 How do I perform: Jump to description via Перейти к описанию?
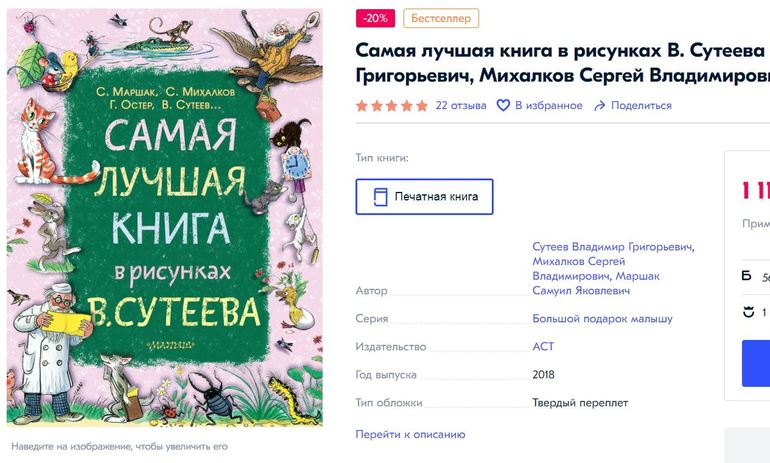click(410, 434)
